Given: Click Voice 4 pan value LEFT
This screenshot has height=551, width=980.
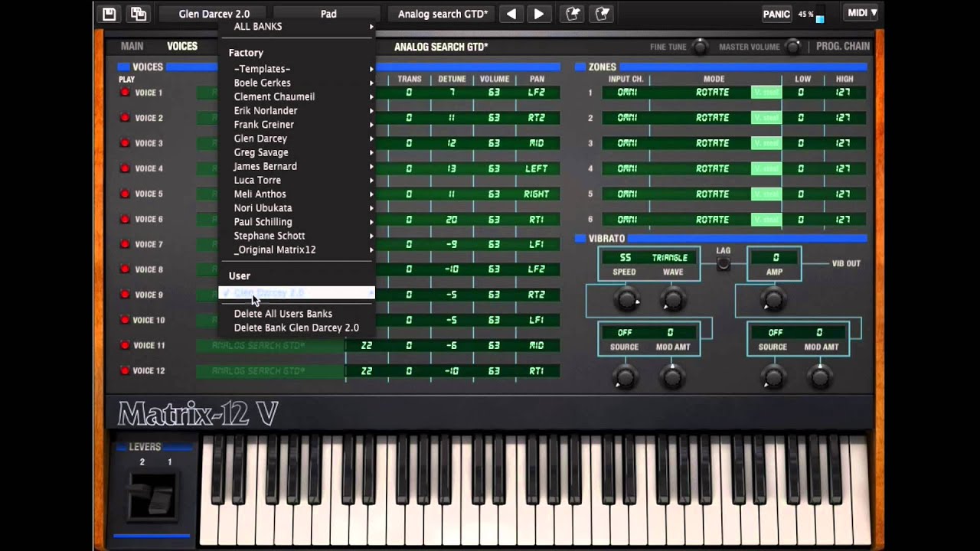Looking at the screenshot, I should [536, 168].
